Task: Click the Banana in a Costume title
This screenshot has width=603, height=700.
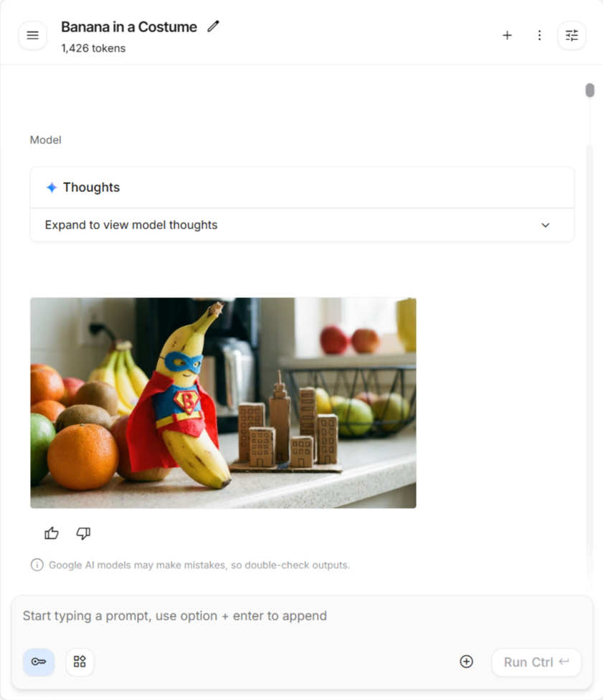Action: tap(129, 27)
